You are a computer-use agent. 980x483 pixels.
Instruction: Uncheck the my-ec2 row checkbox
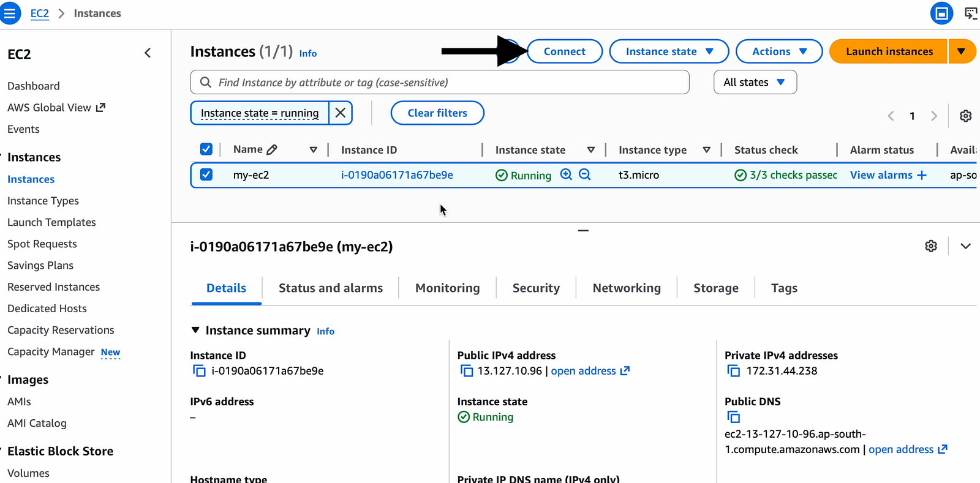click(206, 174)
